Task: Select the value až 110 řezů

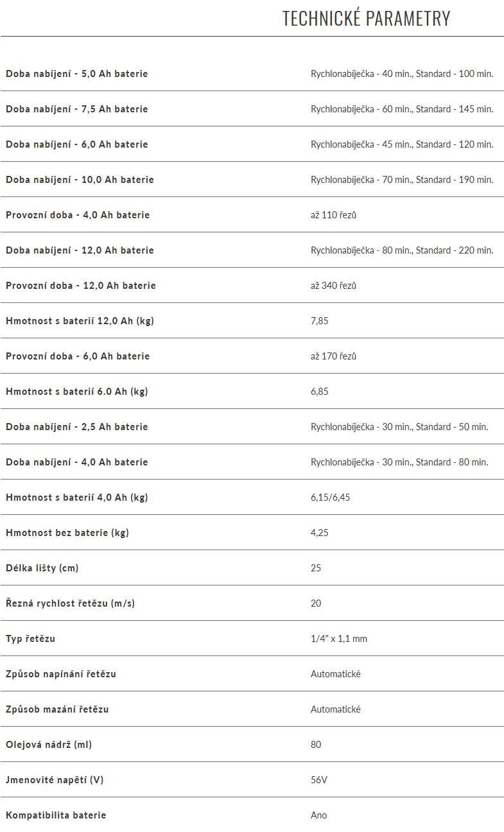Action: pos(333,215)
